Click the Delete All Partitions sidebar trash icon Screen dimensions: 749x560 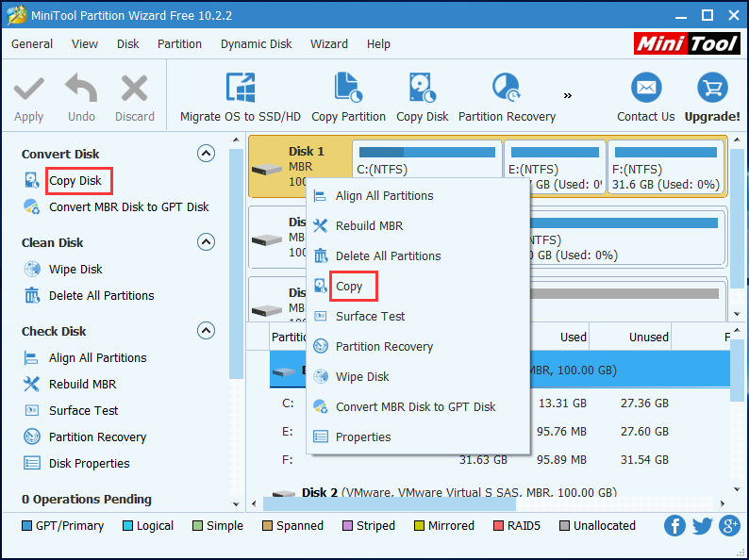[32, 295]
